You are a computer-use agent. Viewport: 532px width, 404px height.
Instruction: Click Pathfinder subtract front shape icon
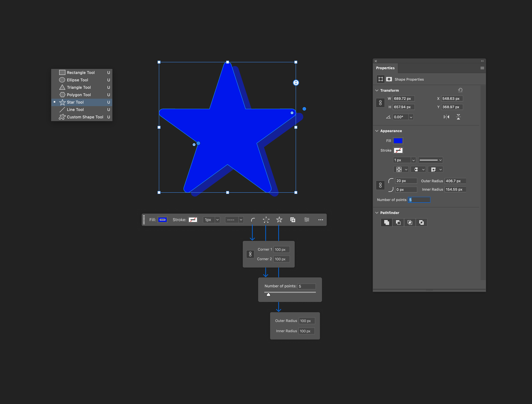click(398, 222)
